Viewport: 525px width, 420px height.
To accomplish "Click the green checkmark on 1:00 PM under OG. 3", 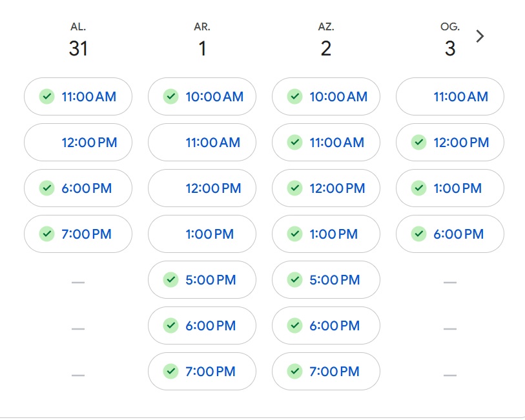I will click(419, 188).
